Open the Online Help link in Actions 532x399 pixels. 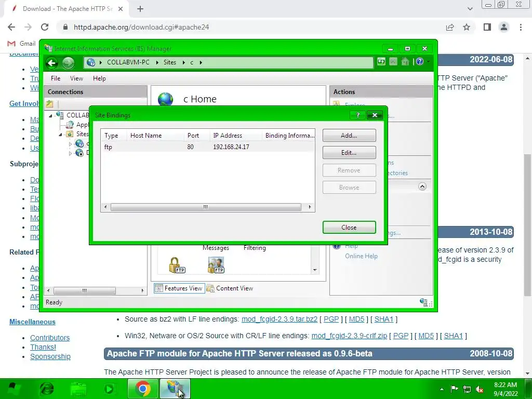pos(361,256)
